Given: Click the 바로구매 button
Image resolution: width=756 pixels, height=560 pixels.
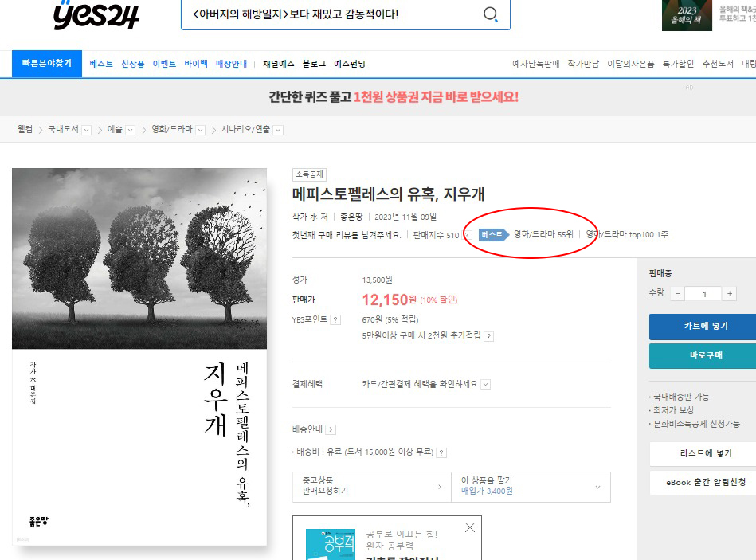Looking at the screenshot, I should [x=703, y=355].
